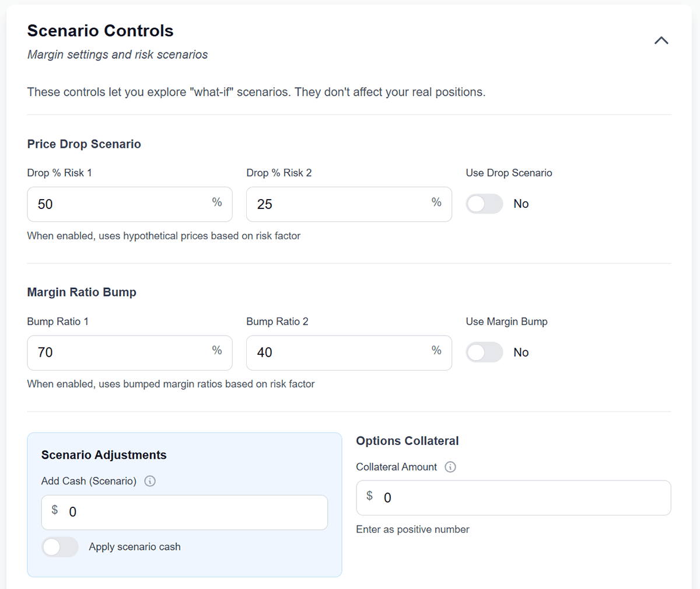Click info icon beside Collateral Amount
700x589 pixels.
[450, 467]
